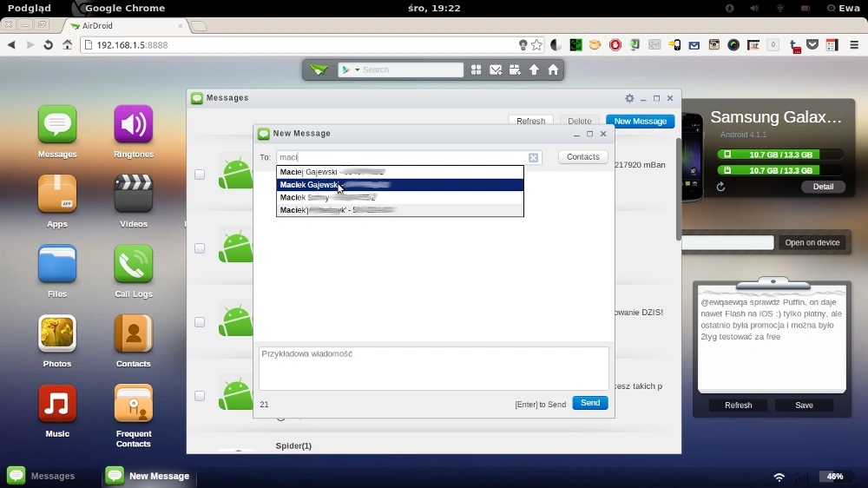Click the second storage bar 10.7 GB / 13.3 GB
This screenshot has width=868, height=488.
780,170
